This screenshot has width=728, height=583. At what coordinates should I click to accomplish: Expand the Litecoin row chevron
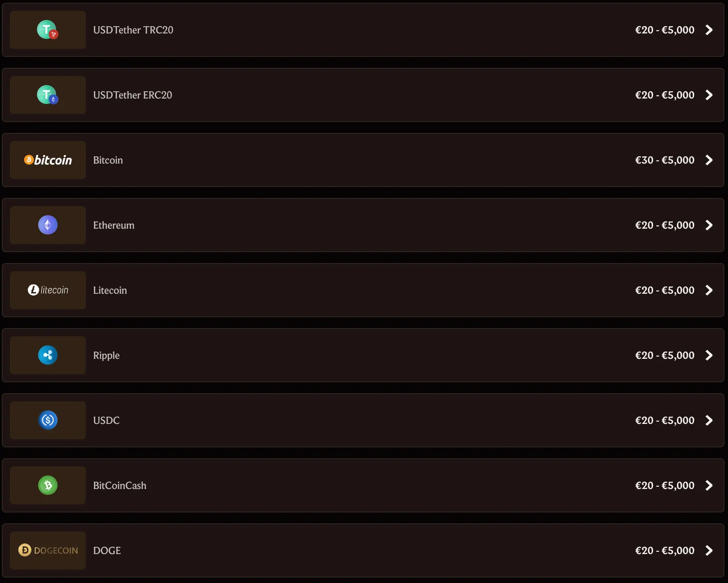click(x=709, y=290)
